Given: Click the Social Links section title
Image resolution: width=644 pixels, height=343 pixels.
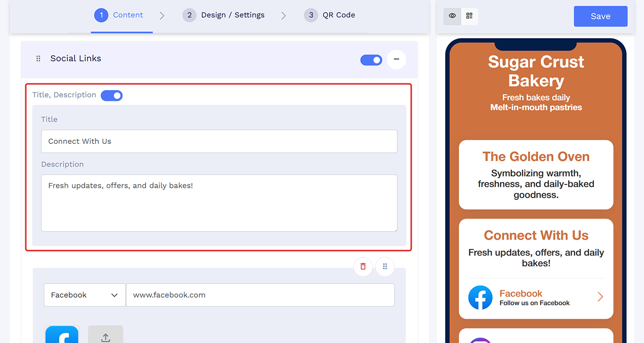Looking at the screenshot, I should point(76,59).
